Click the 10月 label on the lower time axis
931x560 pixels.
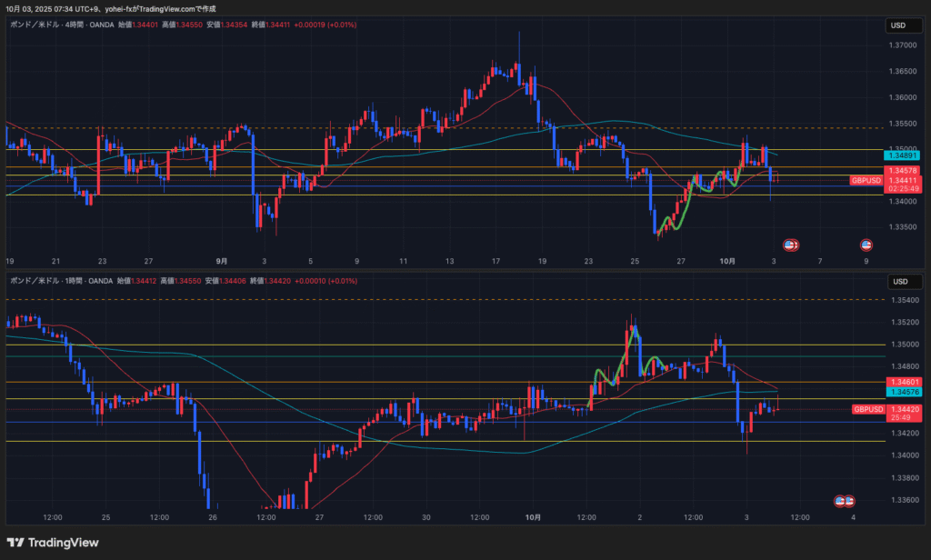[x=534, y=517]
